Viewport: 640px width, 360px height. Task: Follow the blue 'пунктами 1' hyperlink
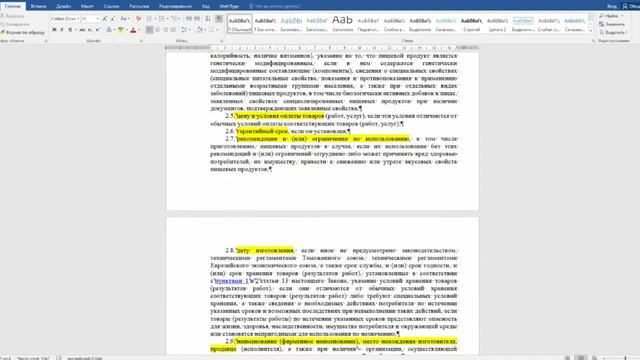coord(231,281)
